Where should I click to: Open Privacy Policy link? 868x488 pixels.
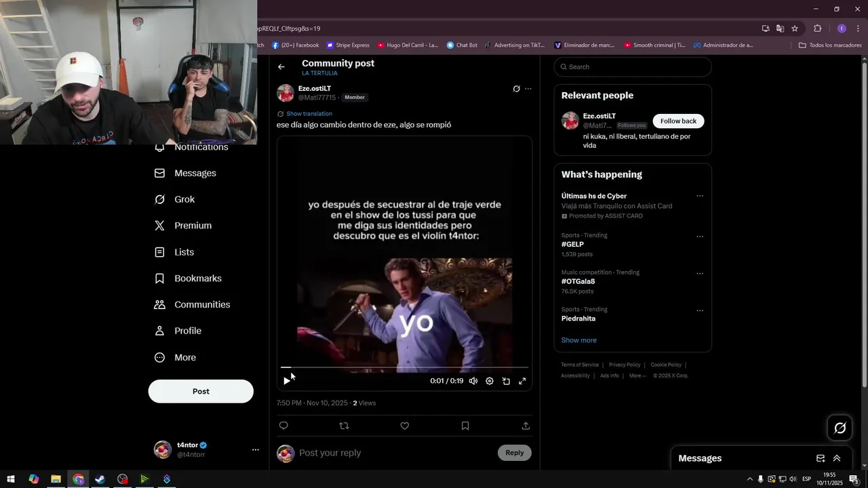pyautogui.click(x=625, y=365)
